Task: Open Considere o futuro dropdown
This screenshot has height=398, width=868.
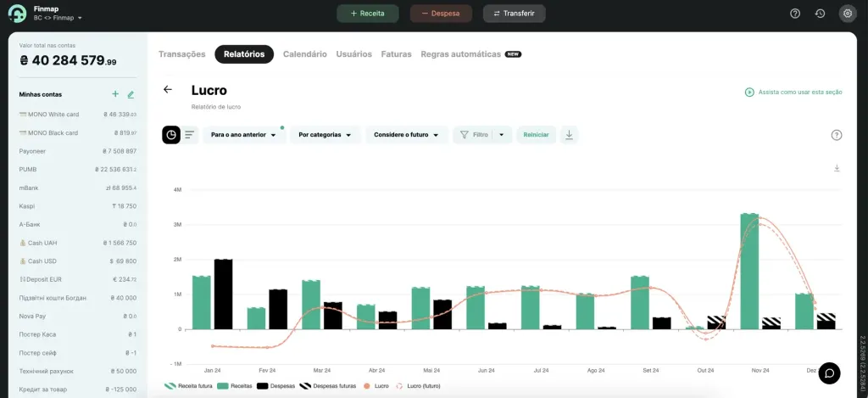Action: click(406, 135)
